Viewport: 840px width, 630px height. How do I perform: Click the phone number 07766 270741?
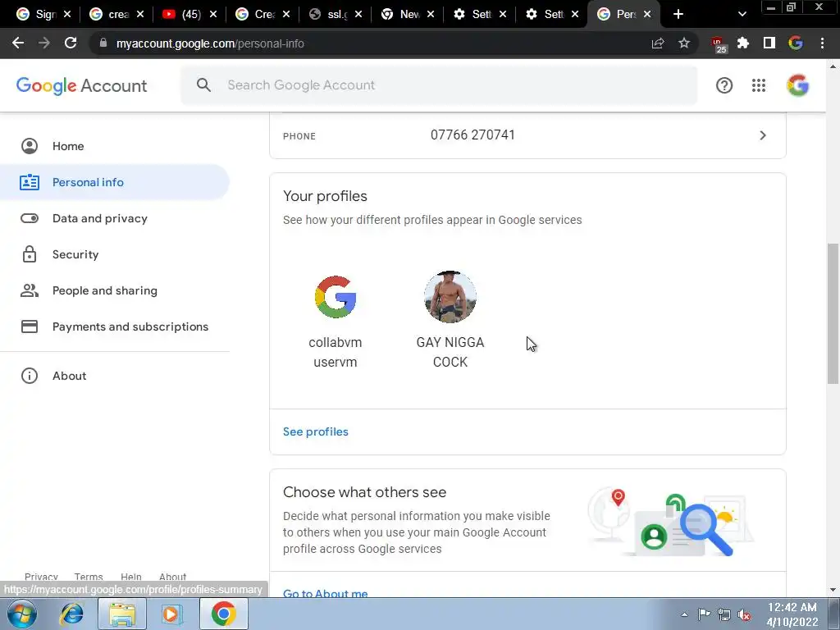pyautogui.click(x=472, y=135)
